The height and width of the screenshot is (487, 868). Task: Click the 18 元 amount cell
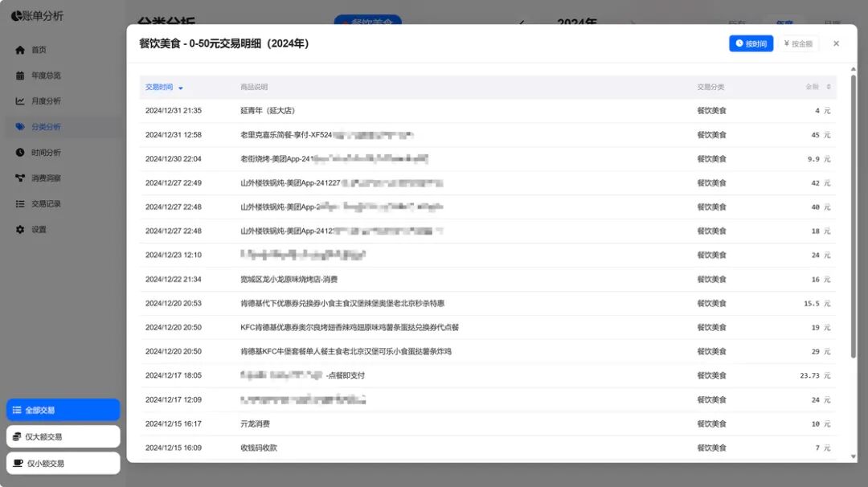821,231
